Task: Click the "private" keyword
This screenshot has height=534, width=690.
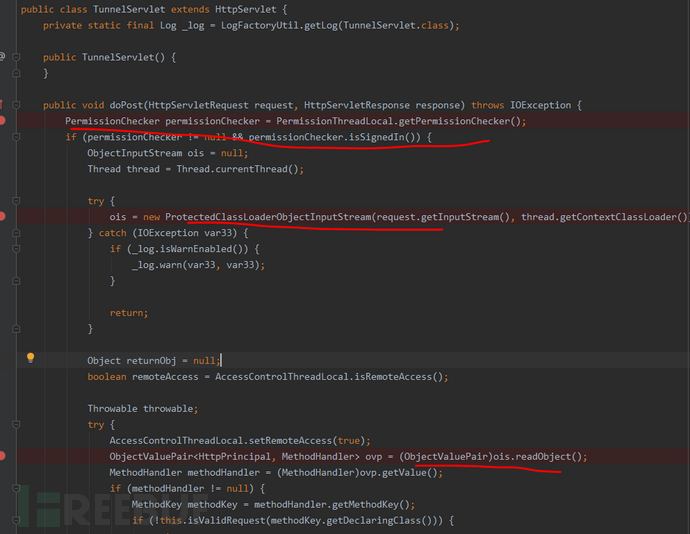Action: pyautogui.click(x=62, y=25)
